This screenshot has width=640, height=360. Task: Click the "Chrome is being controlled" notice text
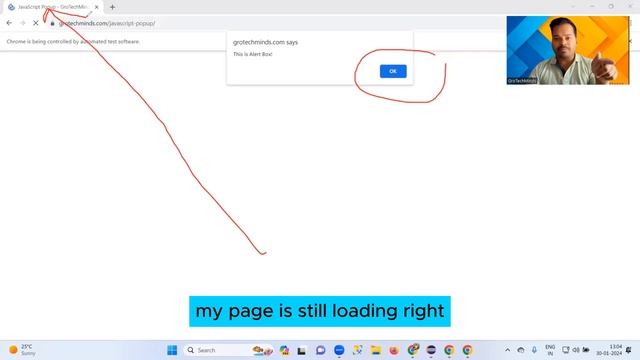point(73,42)
